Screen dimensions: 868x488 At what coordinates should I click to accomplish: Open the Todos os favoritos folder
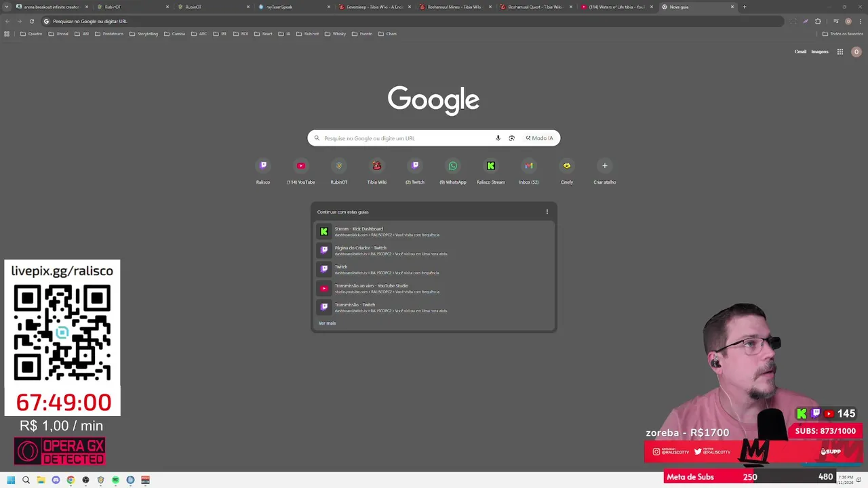(x=843, y=34)
